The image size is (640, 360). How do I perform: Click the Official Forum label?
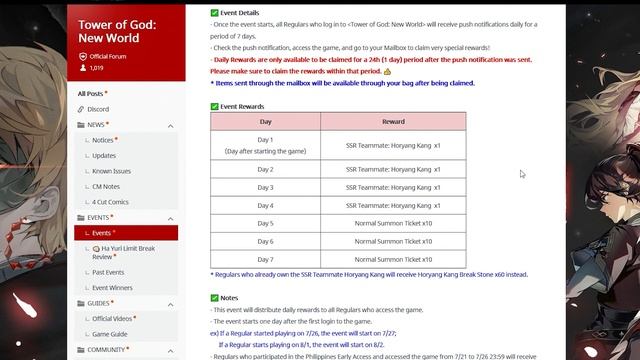pos(108,56)
